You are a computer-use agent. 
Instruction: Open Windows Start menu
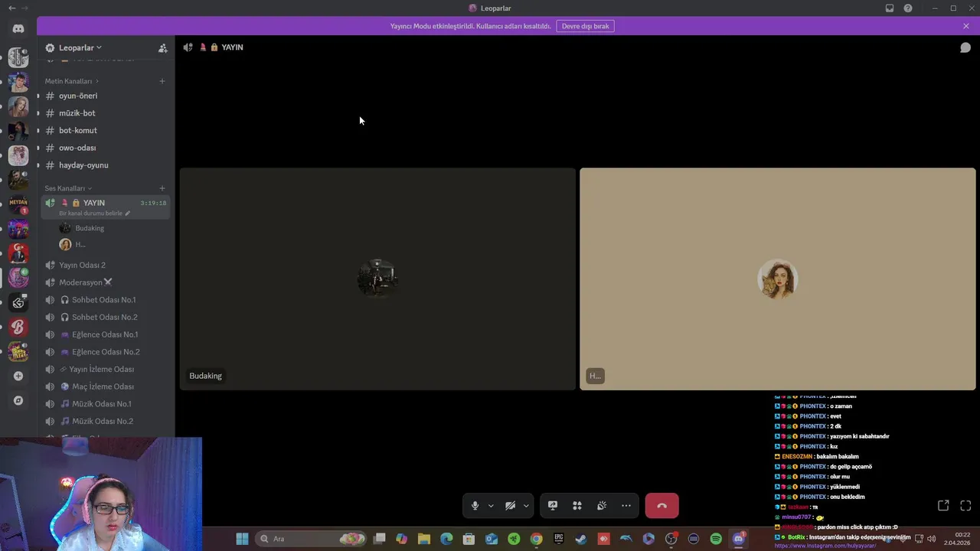click(242, 539)
